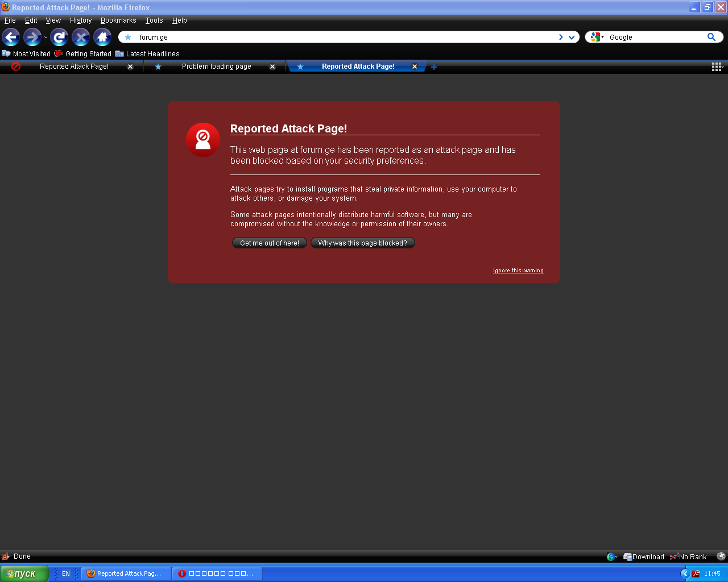Image resolution: width=728 pixels, height=582 pixels.
Task: Close the active Reported Attack Page! tab
Action: click(415, 67)
